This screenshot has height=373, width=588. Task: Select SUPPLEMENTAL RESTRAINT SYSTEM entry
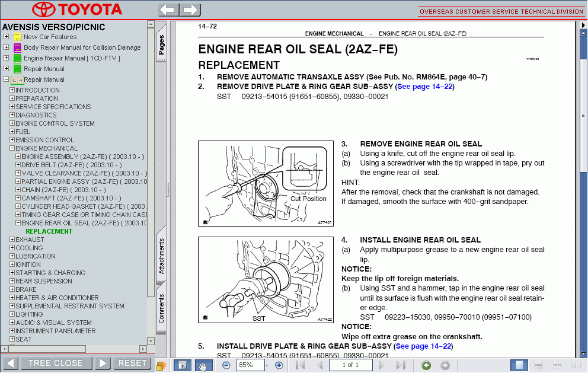coord(70,306)
